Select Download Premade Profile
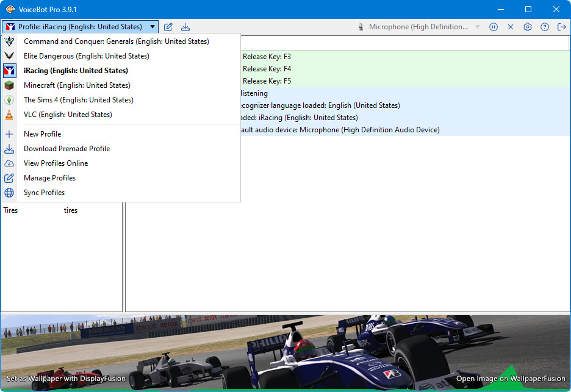 click(66, 149)
